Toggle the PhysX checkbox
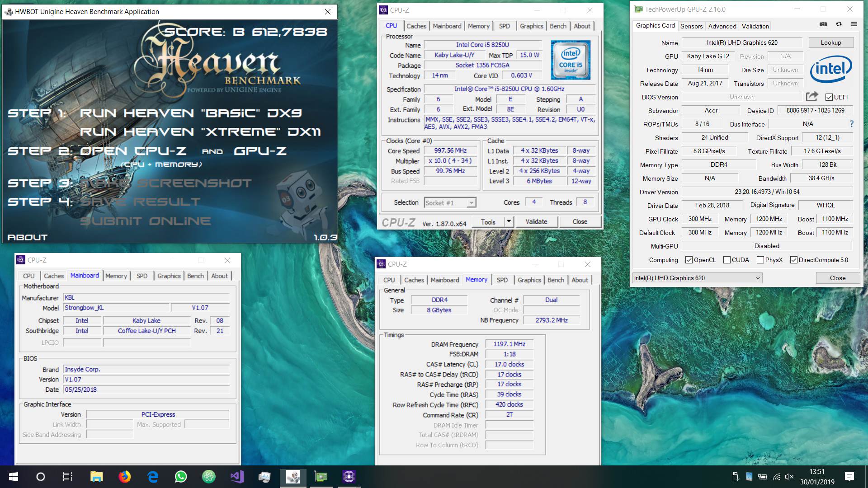This screenshot has height=488, width=868. [760, 260]
